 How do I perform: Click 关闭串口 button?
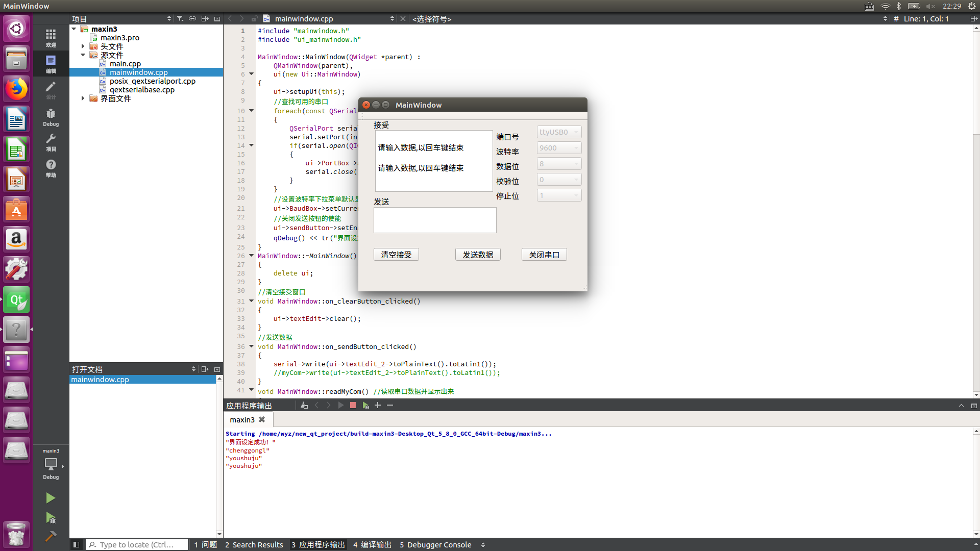tap(544, 255)
